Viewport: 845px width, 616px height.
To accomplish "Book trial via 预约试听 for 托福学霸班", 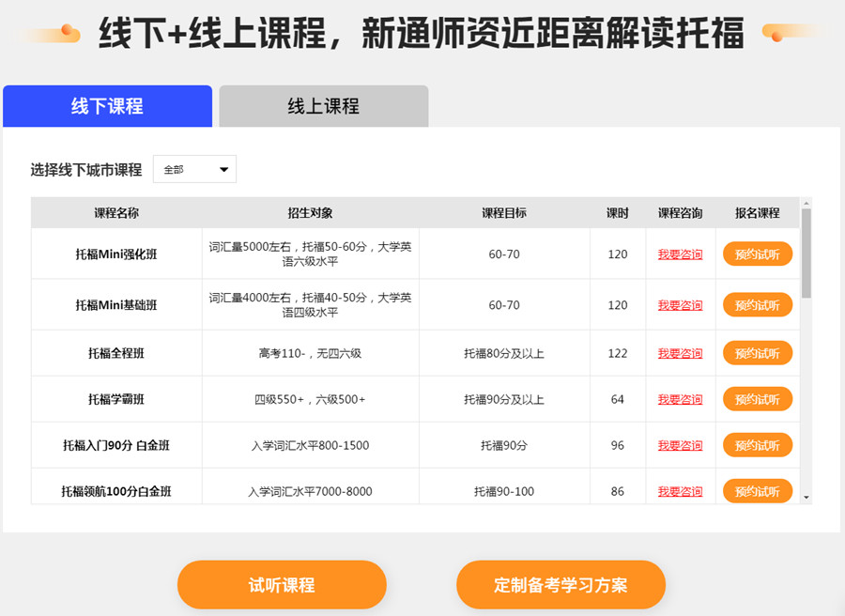I will tap(757, 400).
